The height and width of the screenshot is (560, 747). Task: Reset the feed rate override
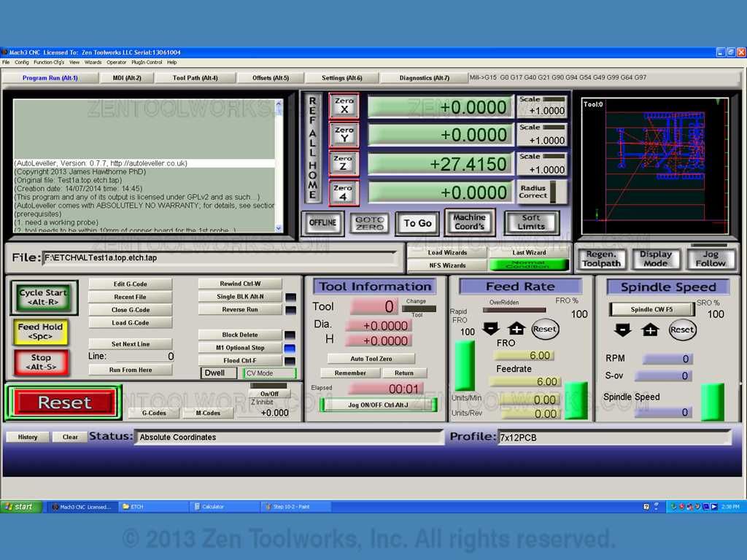point(544,329)
